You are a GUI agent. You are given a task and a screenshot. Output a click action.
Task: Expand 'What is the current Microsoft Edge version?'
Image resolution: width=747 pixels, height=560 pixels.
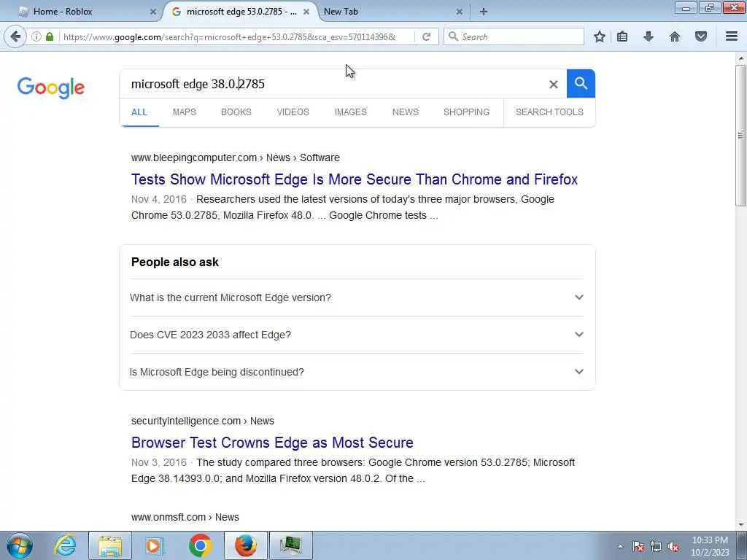point(357,297)
